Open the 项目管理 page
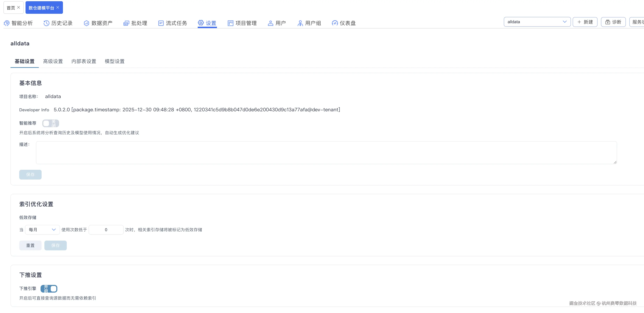644x313 pixels. click(242, 23)
